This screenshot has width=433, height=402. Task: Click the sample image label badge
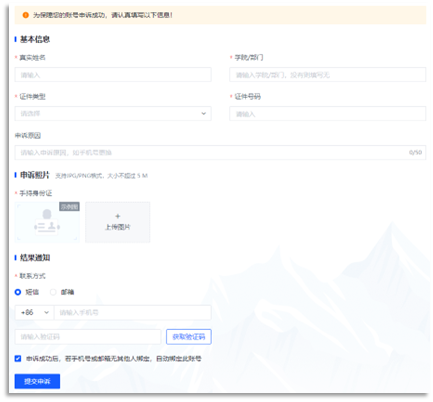coord(69,207)
